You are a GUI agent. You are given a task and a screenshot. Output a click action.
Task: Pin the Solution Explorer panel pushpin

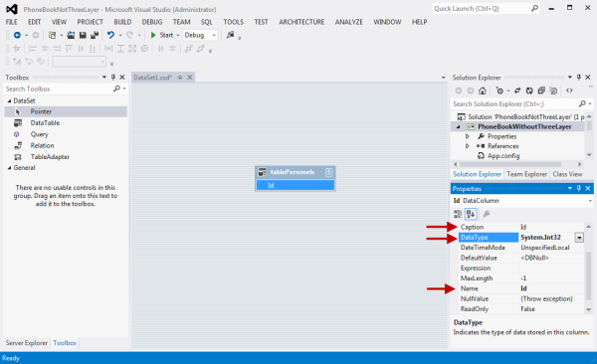(x=579, y=78)
